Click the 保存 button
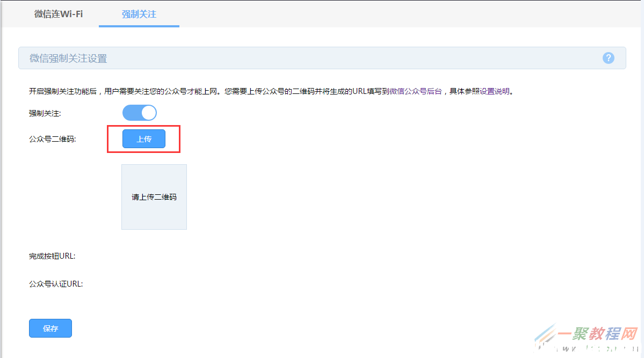Viewport: 644px width, 358px height. coord(50,328)
